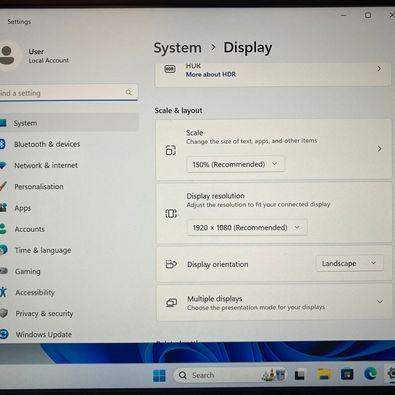Go to Windows Update
Screen dimensions: 395x395
point(68,334)
